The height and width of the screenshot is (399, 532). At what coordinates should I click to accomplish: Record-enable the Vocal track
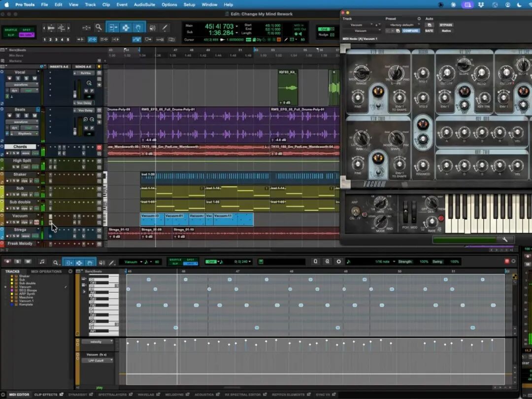click(x=9, y=78)
